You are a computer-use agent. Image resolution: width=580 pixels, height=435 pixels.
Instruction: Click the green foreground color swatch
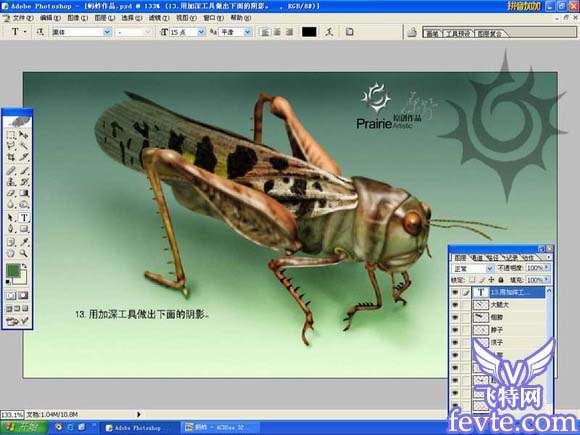point(13,270)
